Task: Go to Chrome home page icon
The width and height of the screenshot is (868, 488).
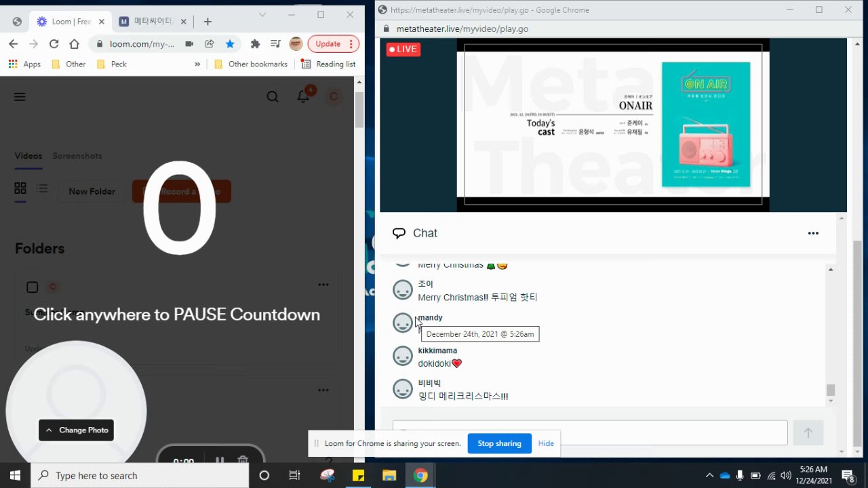Action: [75, 44]
